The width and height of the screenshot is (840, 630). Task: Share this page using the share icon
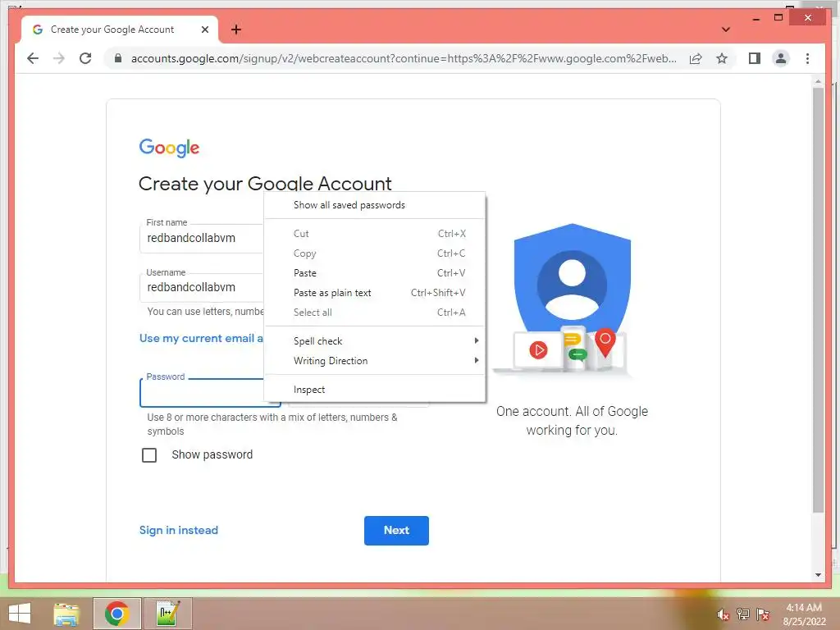tap(696, 58)
